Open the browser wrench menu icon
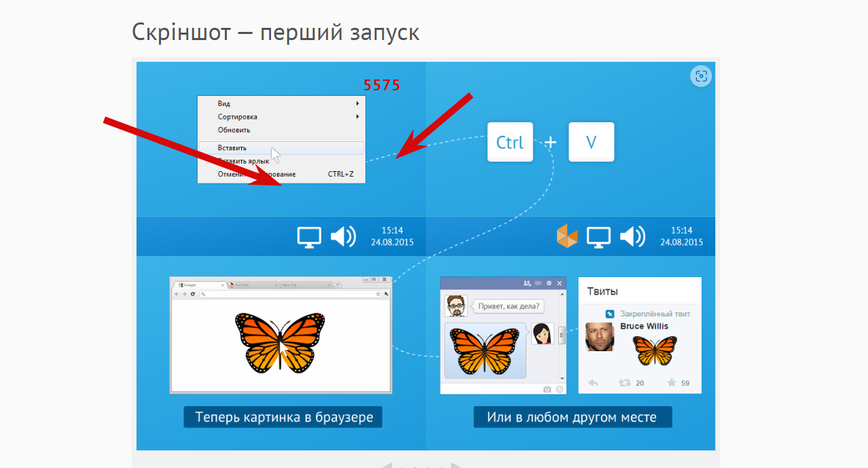Screen dimensions: 868x468 pyautogui.click(x=386, y=294)
